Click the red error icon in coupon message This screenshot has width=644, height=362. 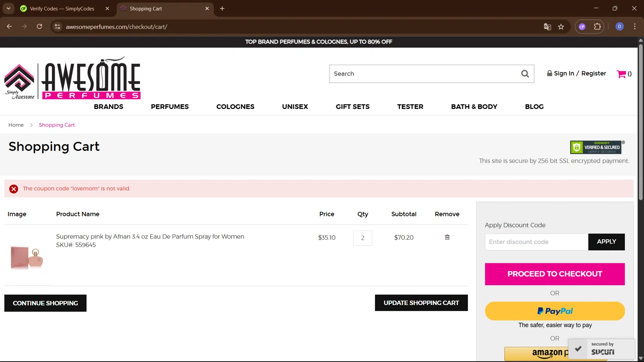14,189
